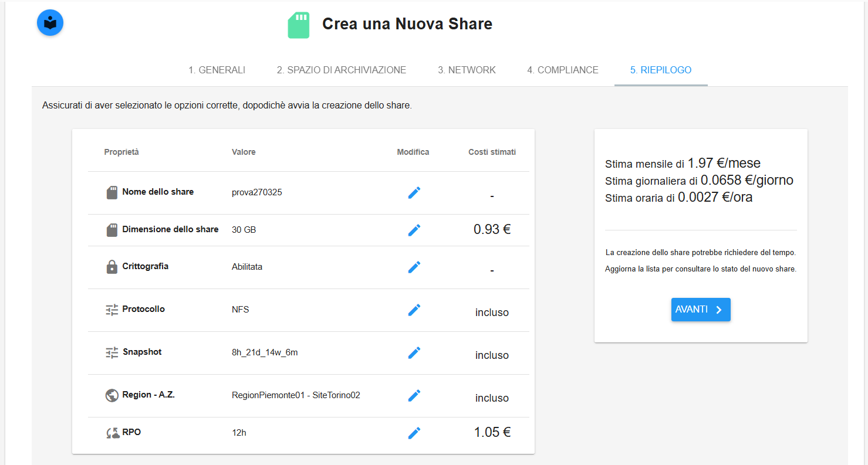Click the Snapshot label

click(x=142, y=352)
